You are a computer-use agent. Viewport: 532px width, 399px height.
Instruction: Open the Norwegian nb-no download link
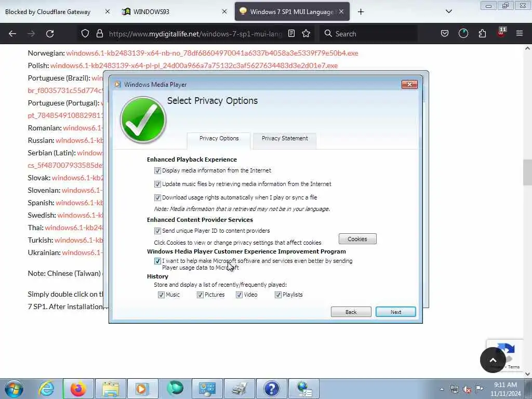pyautogui.click(x=212, y=54)
